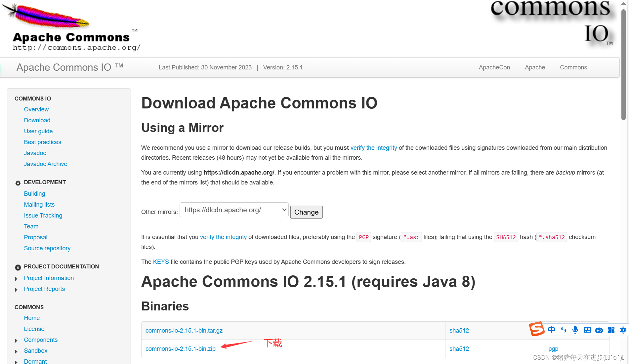Activate voice input microphone icon
Viewport: 629px width, 364px height.
tap(575, 330)
